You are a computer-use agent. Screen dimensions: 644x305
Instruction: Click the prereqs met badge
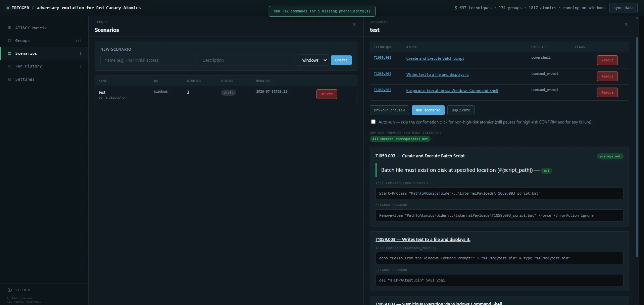[x=610, y=156]
